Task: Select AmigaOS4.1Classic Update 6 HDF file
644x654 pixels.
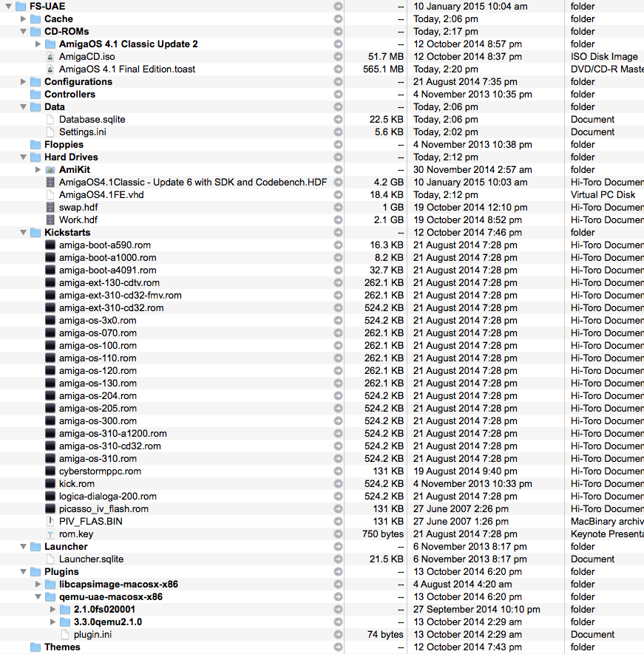Action: point(193,183)
